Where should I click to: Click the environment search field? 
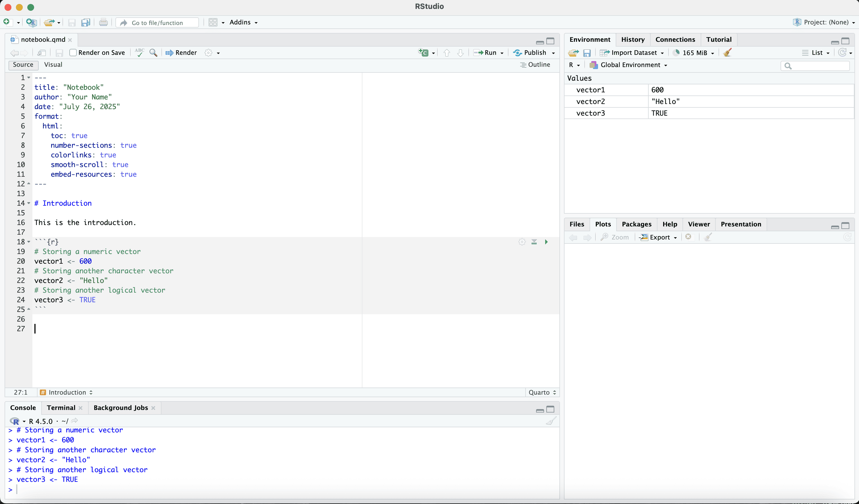pyautogui.click(x=818, y=66)
